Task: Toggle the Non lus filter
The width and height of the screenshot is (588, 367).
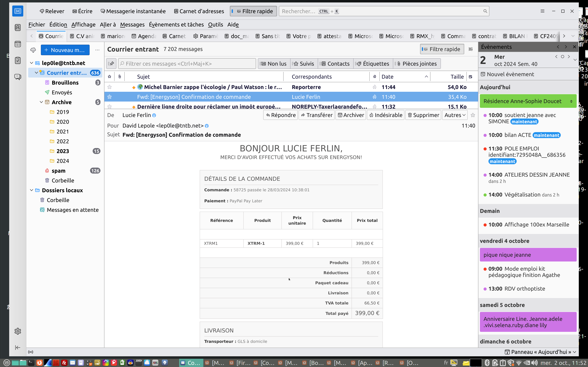Action: pos(274,64)
